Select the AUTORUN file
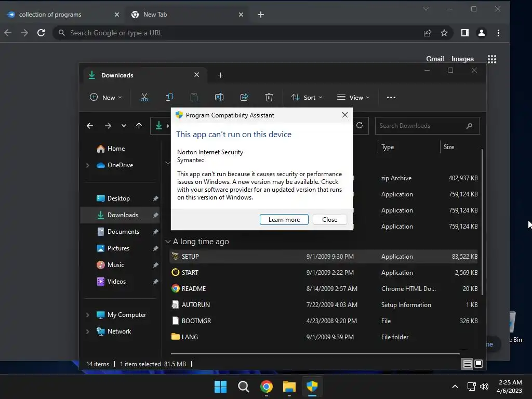 [x=323, y=305]
